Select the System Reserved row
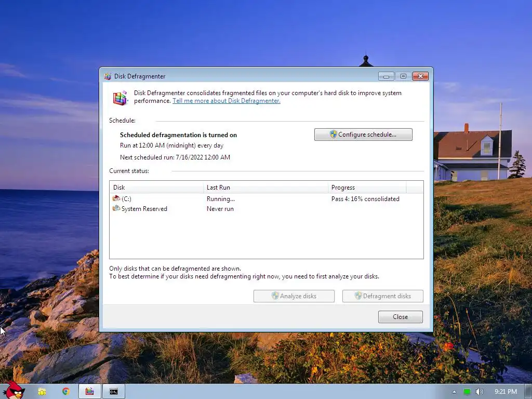The image size is (532, 399). (267, 209)
